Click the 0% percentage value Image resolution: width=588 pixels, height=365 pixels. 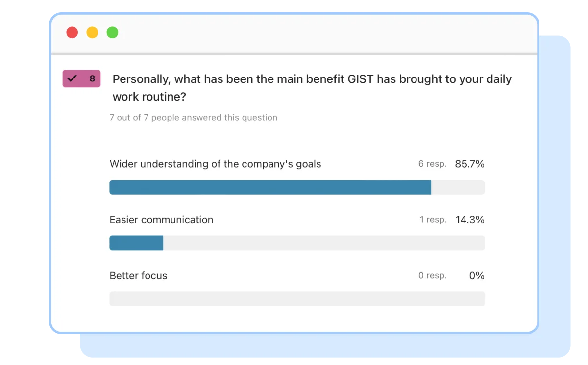477,276
